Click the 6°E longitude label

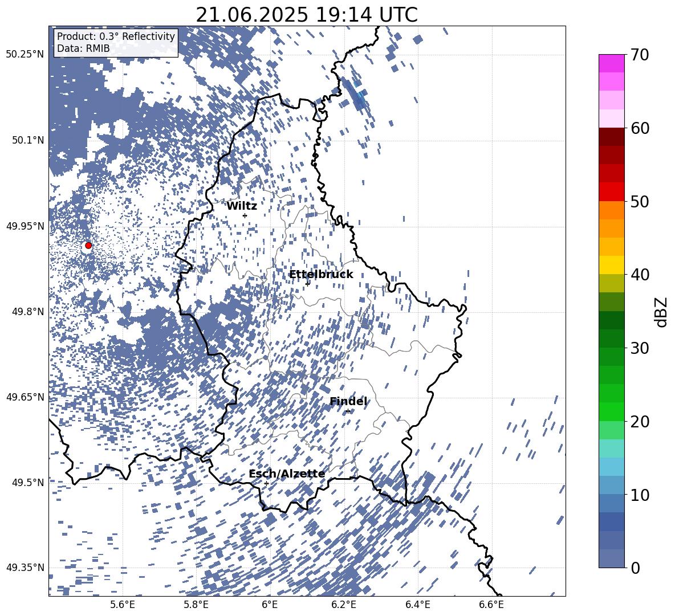[x=270, y=605]
